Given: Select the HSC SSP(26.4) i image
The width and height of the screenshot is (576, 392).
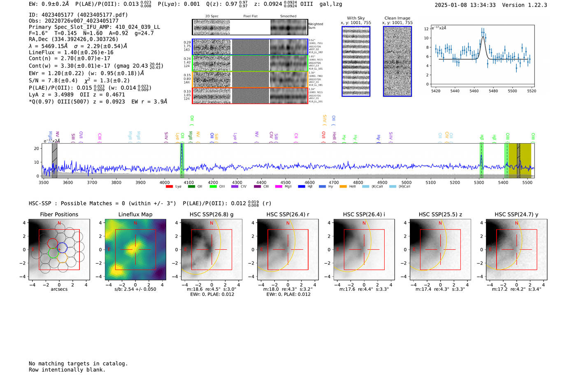Looking at the screenshot, I should [364, 250].
